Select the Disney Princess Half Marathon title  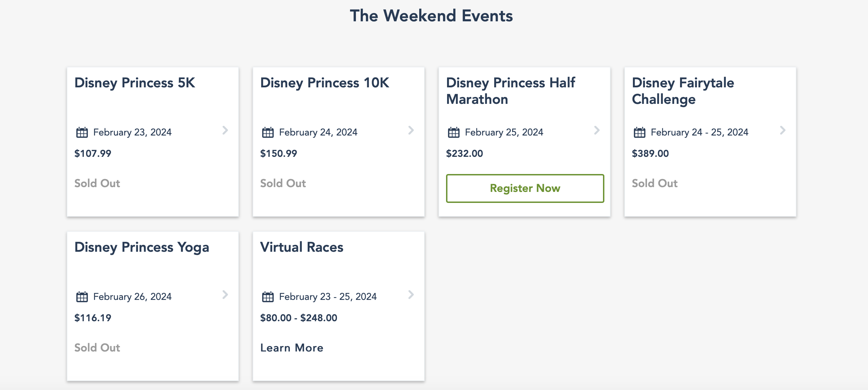[x=510, y=91]
